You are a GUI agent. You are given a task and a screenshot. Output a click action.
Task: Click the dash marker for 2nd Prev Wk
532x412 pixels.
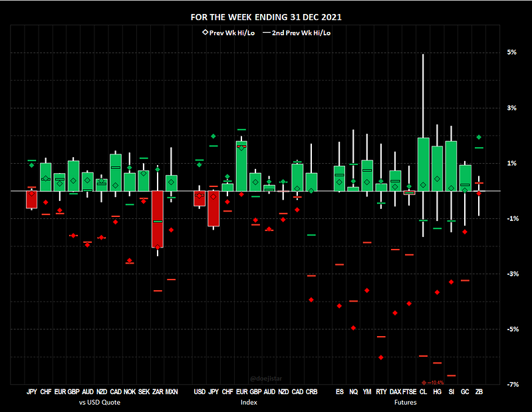(267, 32)
